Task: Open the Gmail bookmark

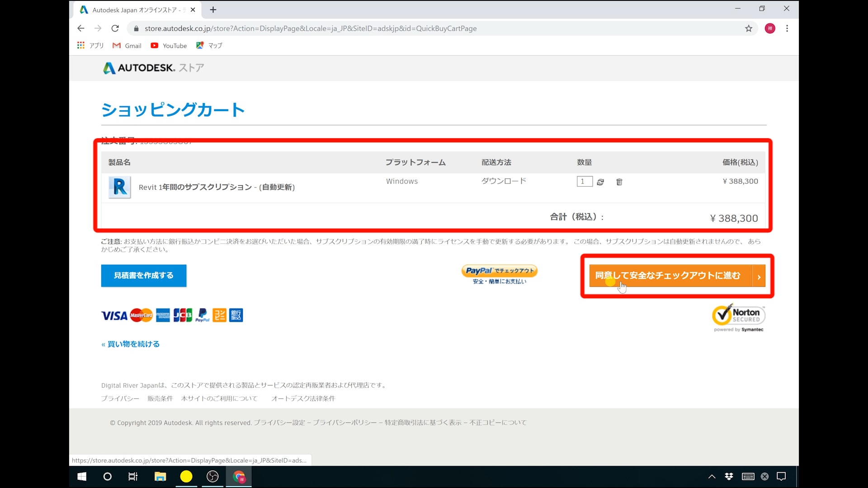Action: (x=127, y=46)
